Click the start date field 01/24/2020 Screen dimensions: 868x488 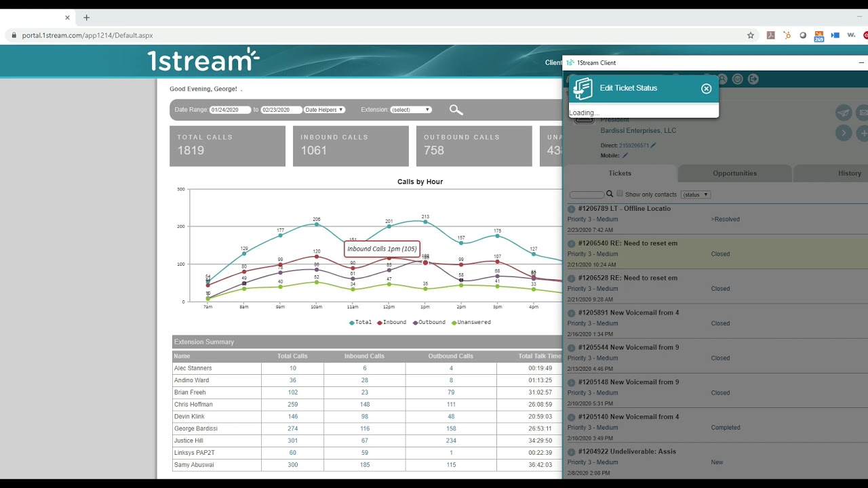click(231, 110)
